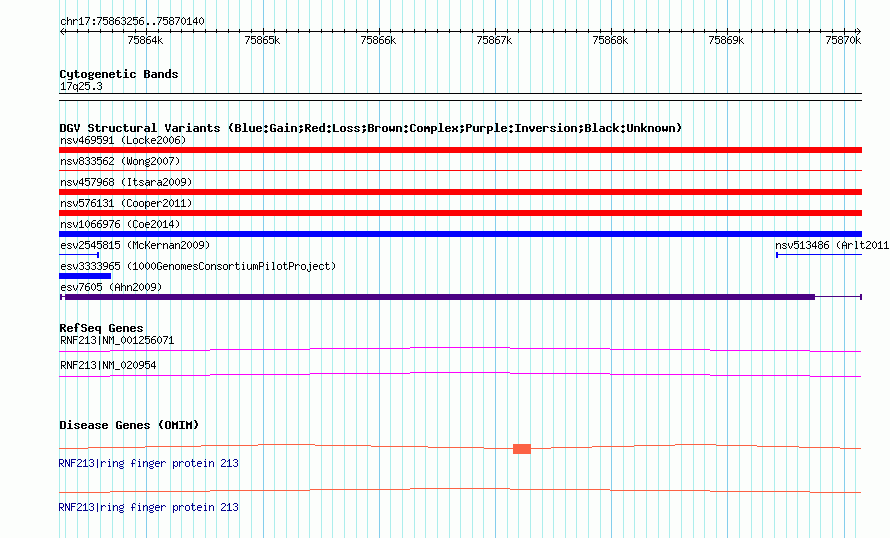Click the nsv833562 (Wong2007) label
This screenshot has height=538, width=890.
(x=120, y=161)
